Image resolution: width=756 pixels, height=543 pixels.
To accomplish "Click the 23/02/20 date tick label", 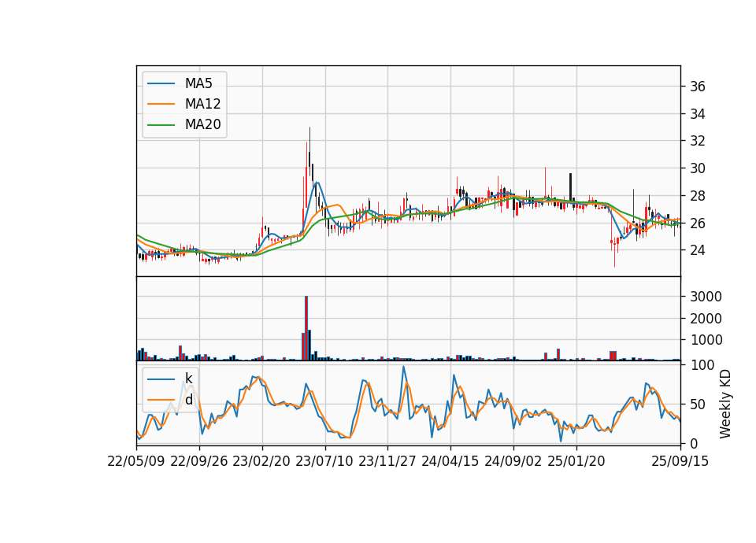I will coord(261,461).
